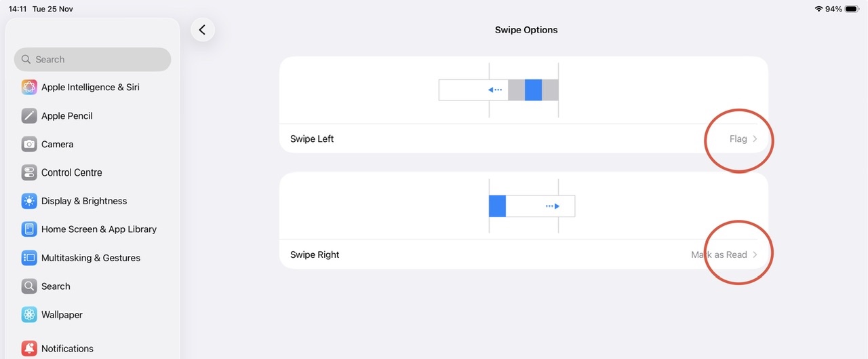Tap the Display & Brightness sun icon
The image size is (868, 359).
[x=29, y=202]
